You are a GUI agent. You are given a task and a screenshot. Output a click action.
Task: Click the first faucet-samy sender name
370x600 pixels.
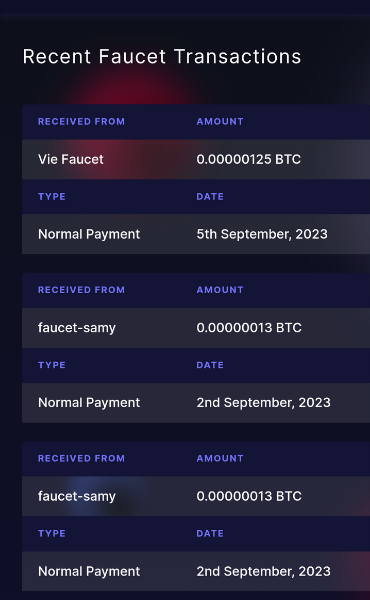(77, 328)
